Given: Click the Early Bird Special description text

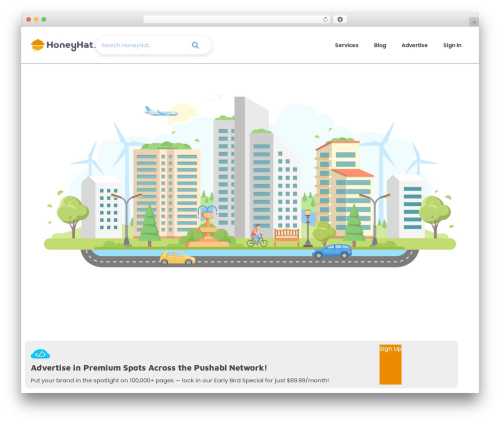Looking at the screenshot, I should tap(180, 380).
